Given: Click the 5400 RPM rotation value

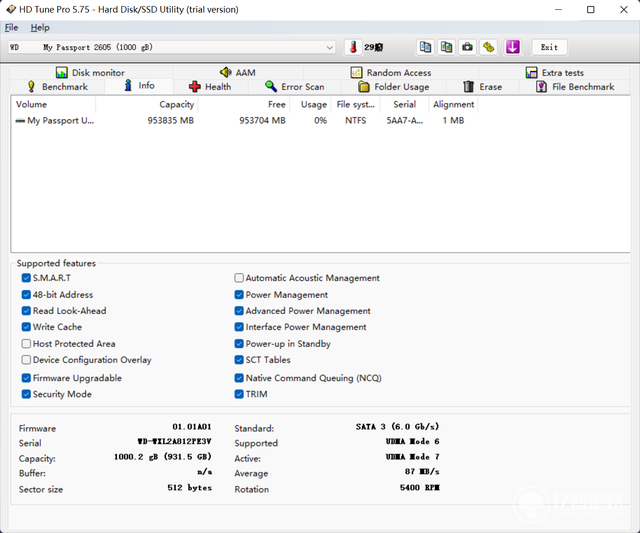Looking at the screenshot, I should click(x=420, y=488).
